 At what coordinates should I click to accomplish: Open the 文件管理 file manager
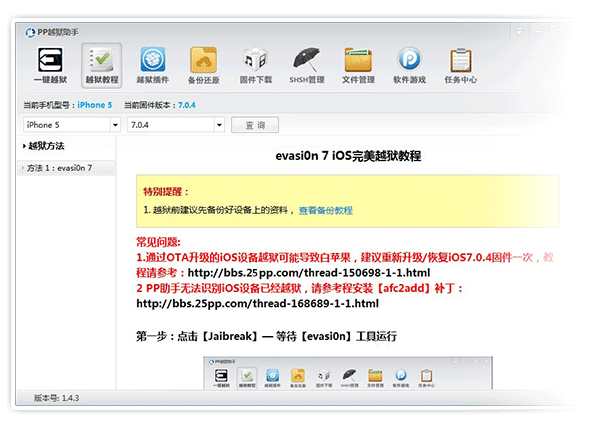358,65
